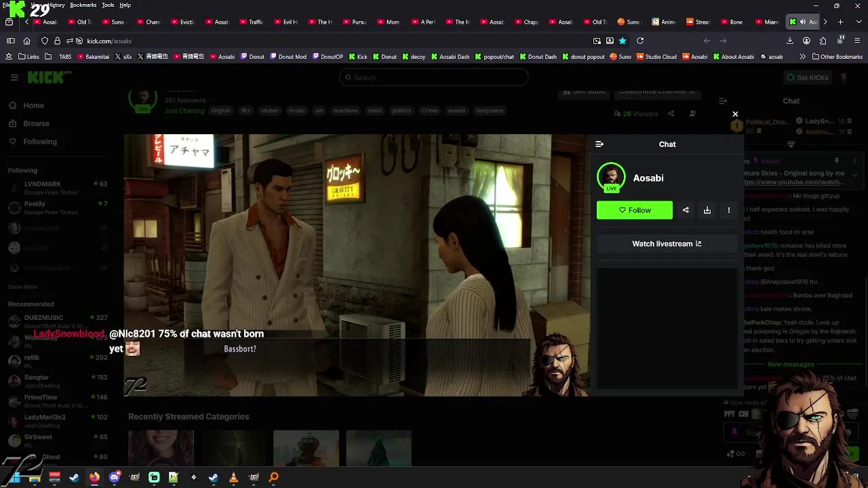Click the bodycams tag

pyautogui.click(x=490, y=110)
